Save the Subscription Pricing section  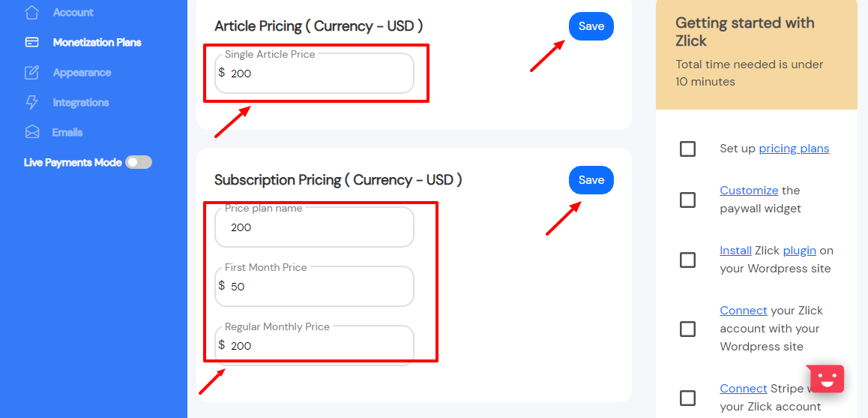pos(591,180)
